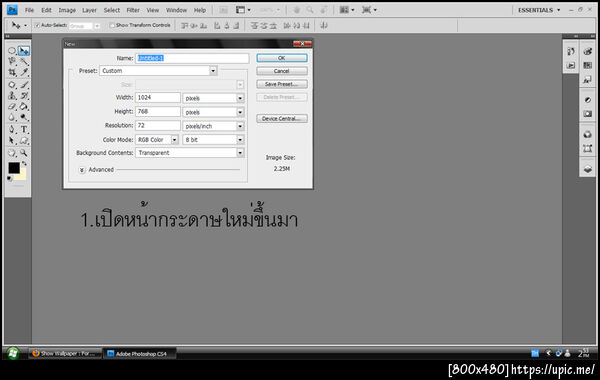Open the 8 bit depth dropdown
The width and height of the screenshot is (600, 380).
[213, 140]
